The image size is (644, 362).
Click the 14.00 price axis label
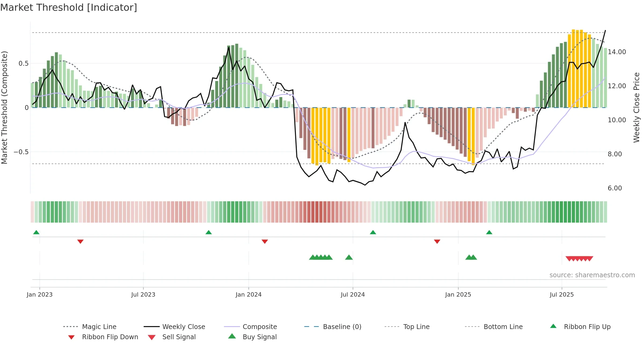617,52
